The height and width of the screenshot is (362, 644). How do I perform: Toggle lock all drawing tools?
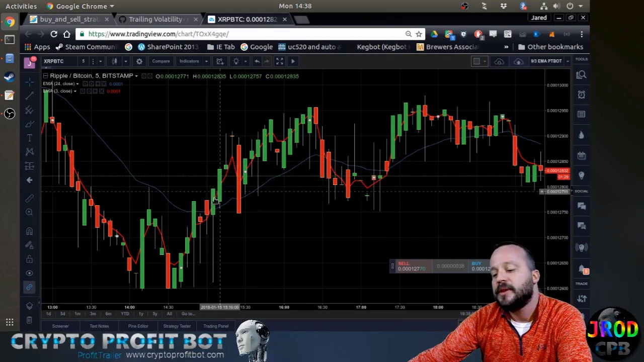[29, 259]
